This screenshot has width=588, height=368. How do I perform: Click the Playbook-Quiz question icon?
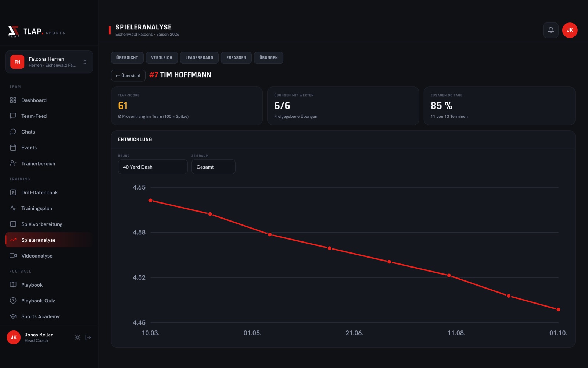point(13,301)
